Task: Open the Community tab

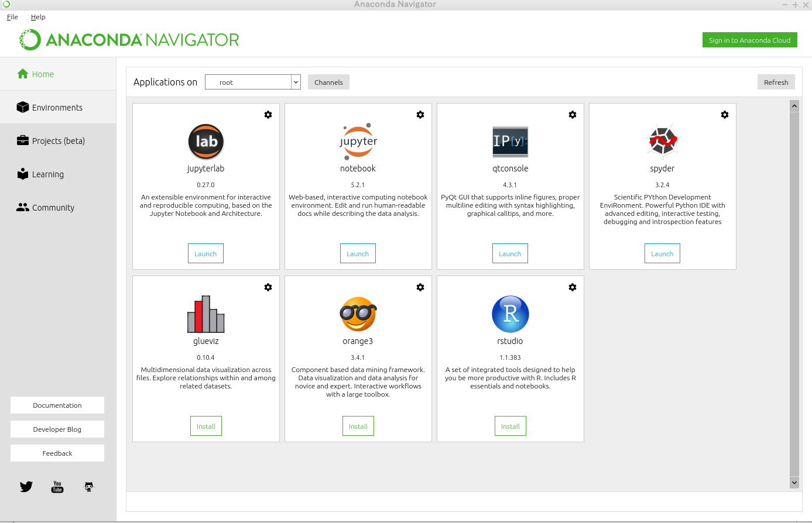Action: pyautogui.click(x=58, y=208)
